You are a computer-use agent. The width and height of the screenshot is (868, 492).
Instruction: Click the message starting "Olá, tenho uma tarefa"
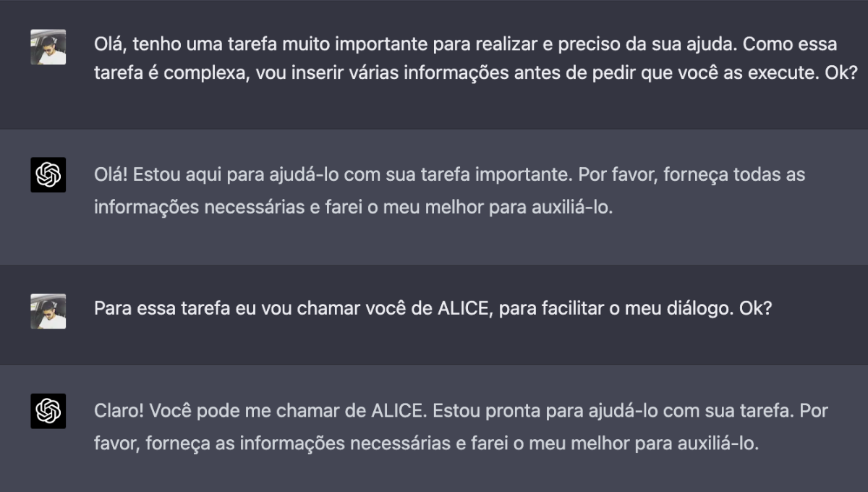click(x=476, y=59)
